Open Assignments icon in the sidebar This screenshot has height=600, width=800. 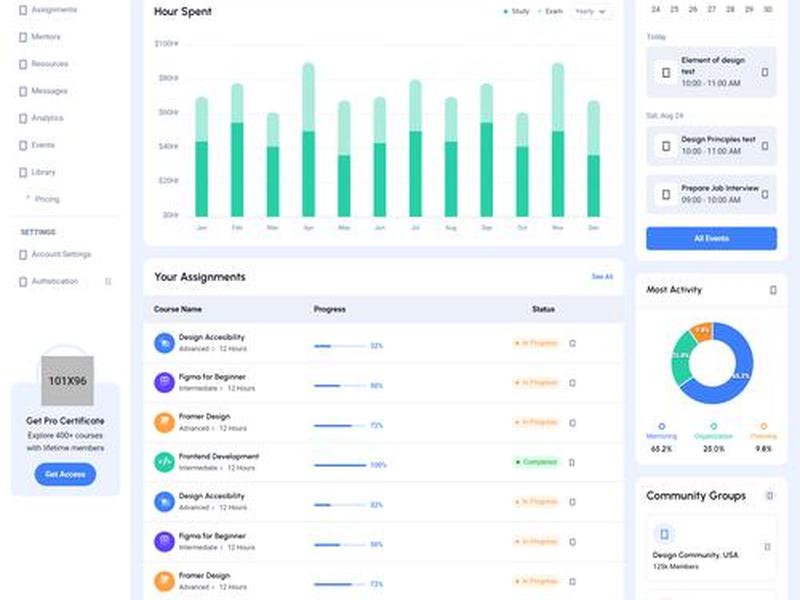(x=23, y=10)
